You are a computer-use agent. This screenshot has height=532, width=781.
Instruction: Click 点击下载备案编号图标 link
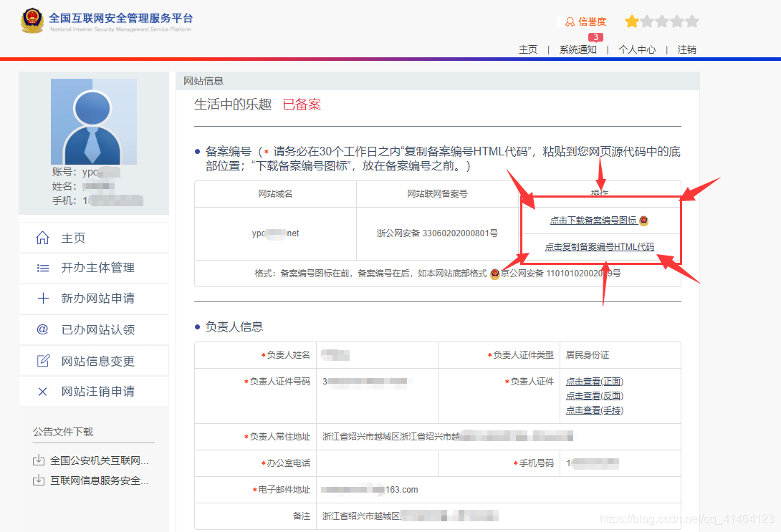tap(593, 221)
